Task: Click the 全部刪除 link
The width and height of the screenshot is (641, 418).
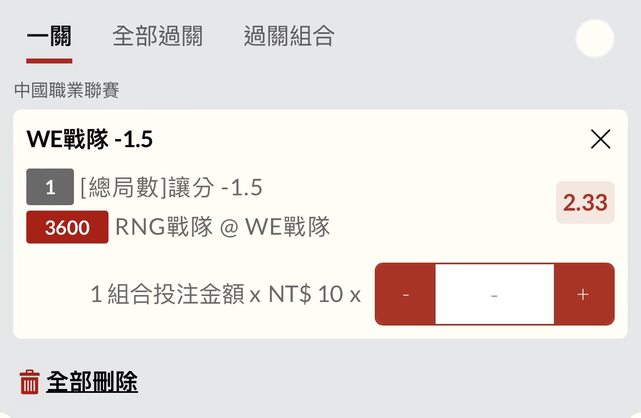Action: coord(92,381)
